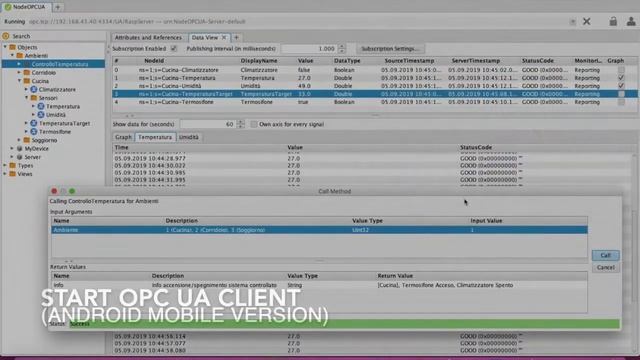
Task: Open the address history dropdown arrow
Action: point(573,22)
